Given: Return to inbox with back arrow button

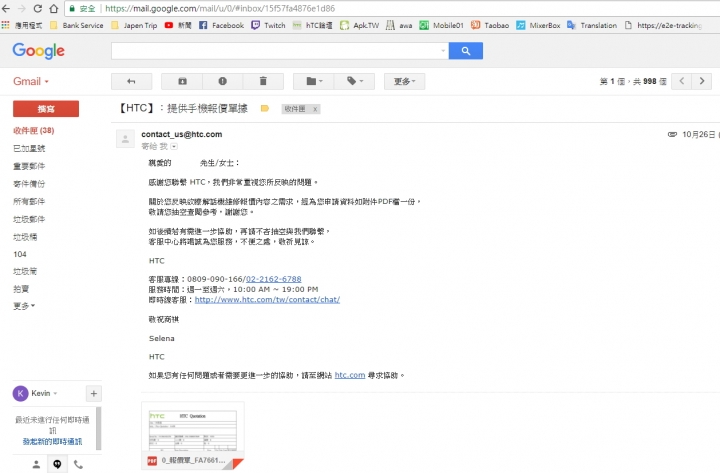Looking at the screenshot, I should coord(131,82).
